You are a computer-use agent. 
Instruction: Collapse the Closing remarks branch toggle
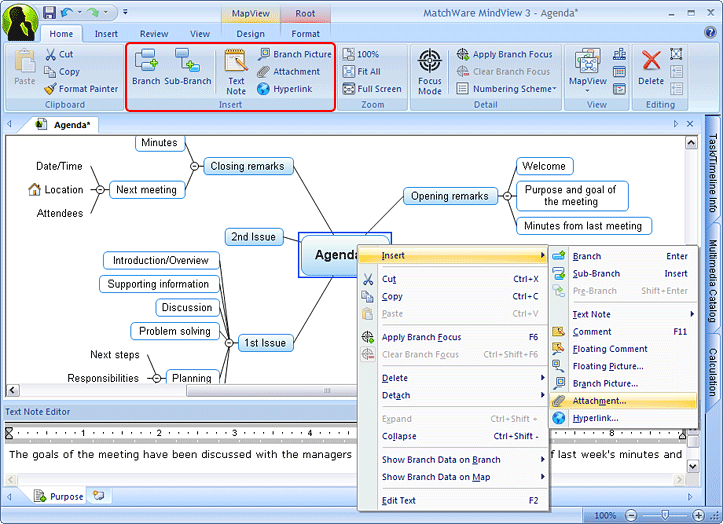(x=195, y=166)
